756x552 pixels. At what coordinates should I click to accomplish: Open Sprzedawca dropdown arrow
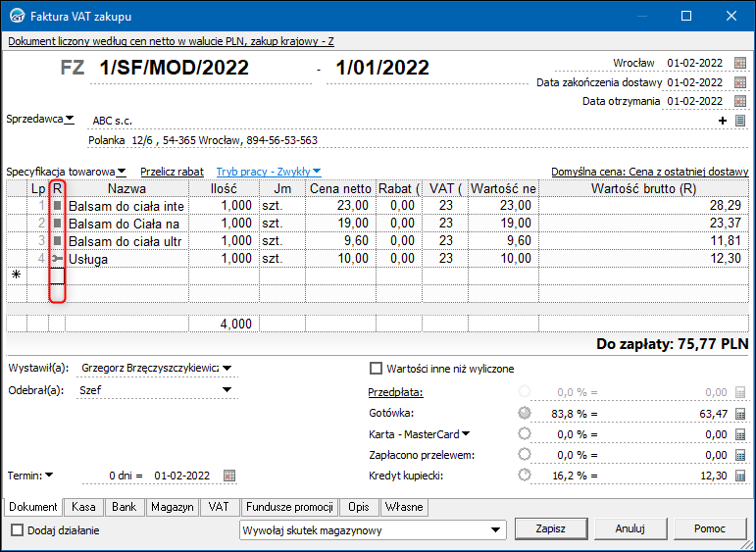coord(70,119)
